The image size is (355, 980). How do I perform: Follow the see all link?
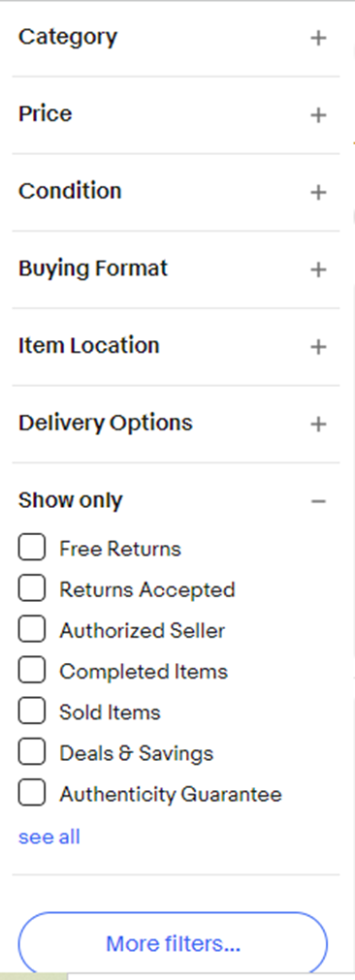click(49, 837)
